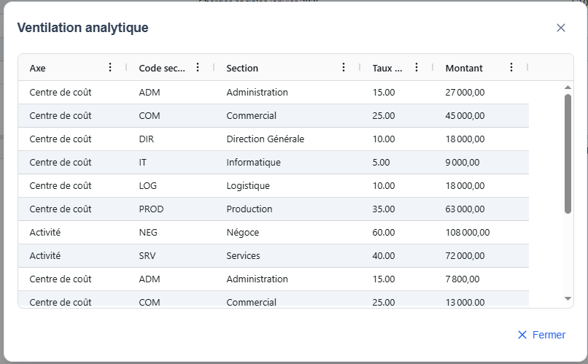Select the Négoce activity row
The width and height of the screenshot is (588, 364).
242,233
